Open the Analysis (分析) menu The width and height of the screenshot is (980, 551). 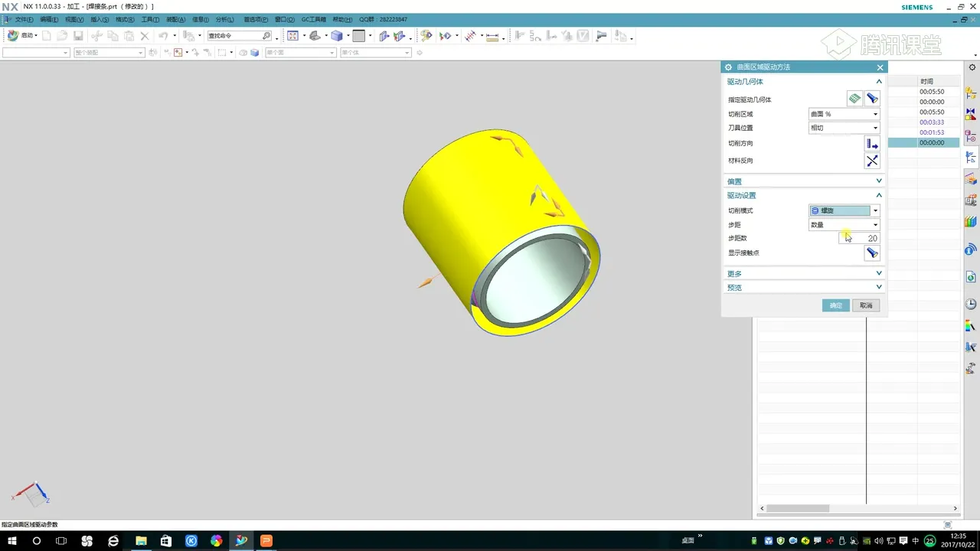[225, 19]
